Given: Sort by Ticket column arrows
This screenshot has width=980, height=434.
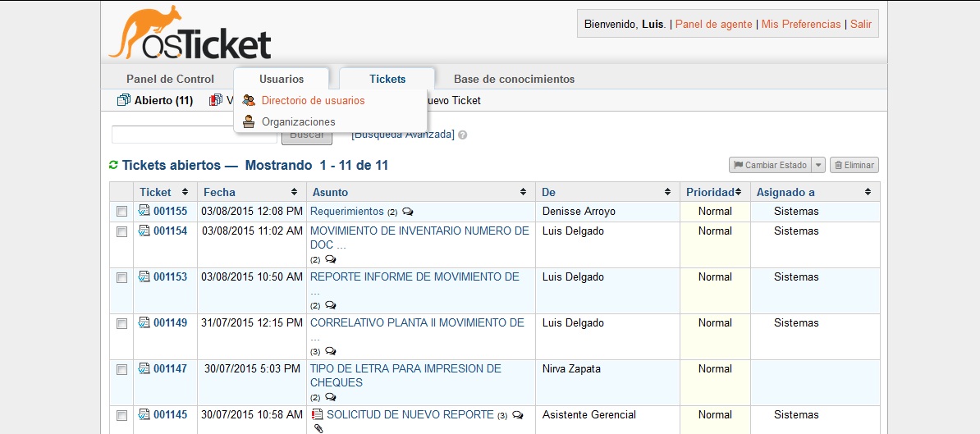Looking at the screenshot, I should 185,192.
